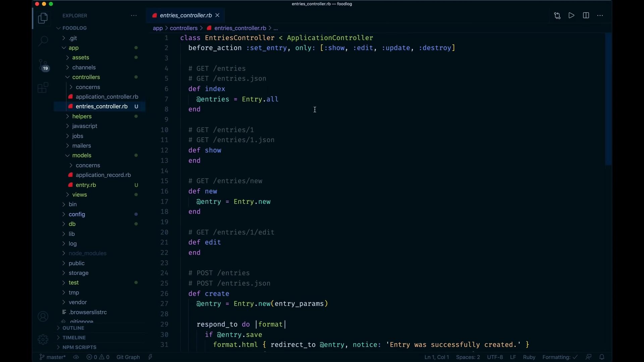Image resolution: width=644 pixels, height=362 pixels.
Task: Click macOS zoom window green button
Action: pyautogui.click(x=51, y=4)
